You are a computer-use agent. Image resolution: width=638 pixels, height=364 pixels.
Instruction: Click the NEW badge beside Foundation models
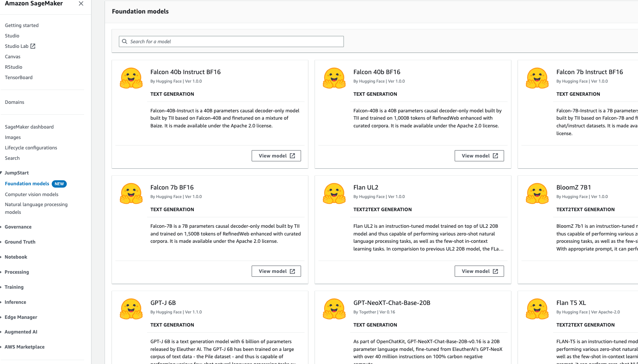[59, 184]
